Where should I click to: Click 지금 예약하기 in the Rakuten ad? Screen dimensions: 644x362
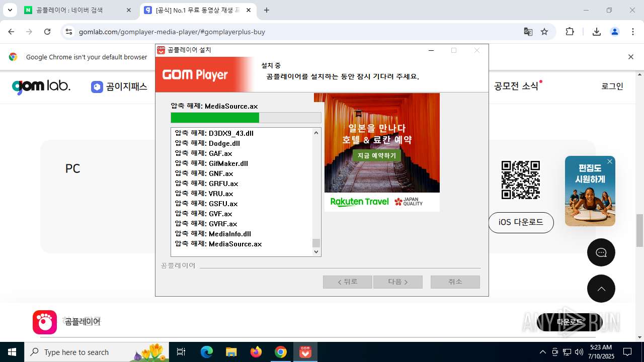pyautogui.click(x=377, y=155)
